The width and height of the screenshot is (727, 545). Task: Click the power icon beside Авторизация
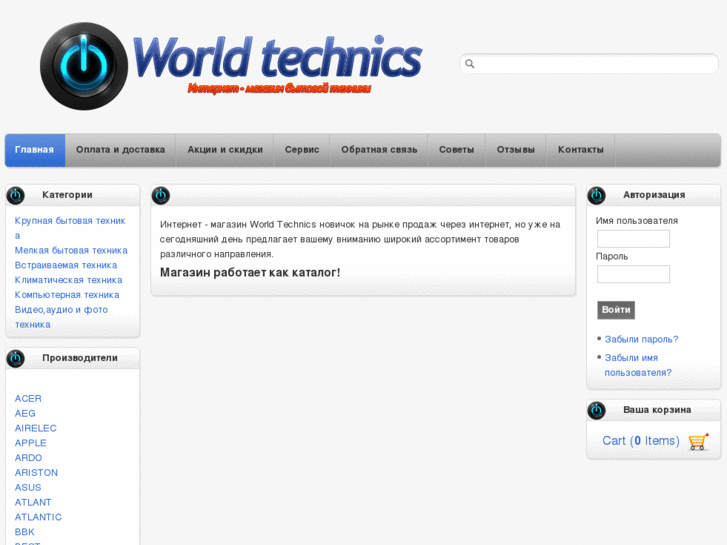pos(596,195)
